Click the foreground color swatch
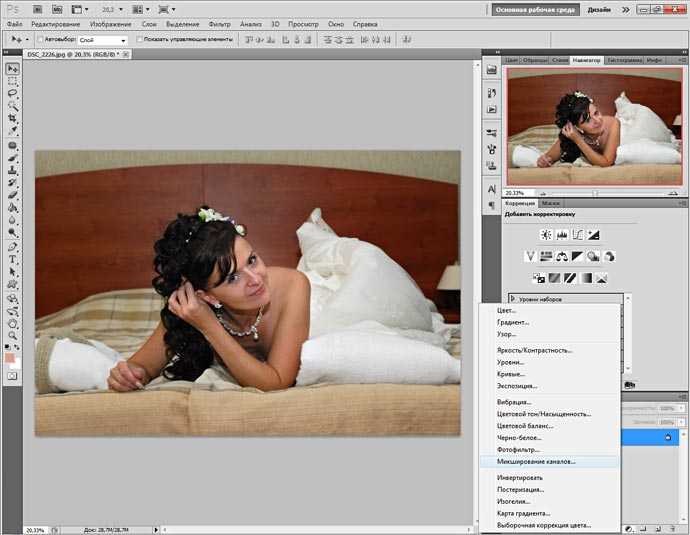This screenshot has width=690, height=535. pos(10,358)
